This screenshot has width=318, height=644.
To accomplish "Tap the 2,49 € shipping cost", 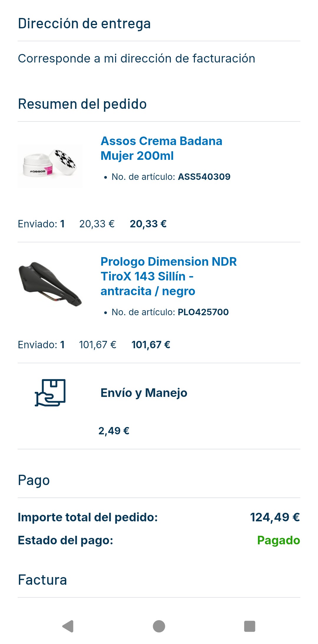I will pyautogui.click(x=114, y=431).
